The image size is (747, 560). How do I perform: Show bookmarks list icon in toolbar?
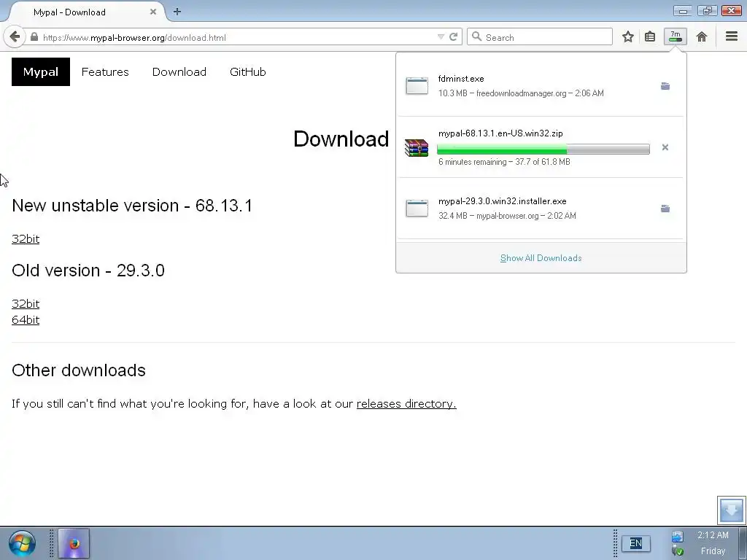click(x=650, y=36)
